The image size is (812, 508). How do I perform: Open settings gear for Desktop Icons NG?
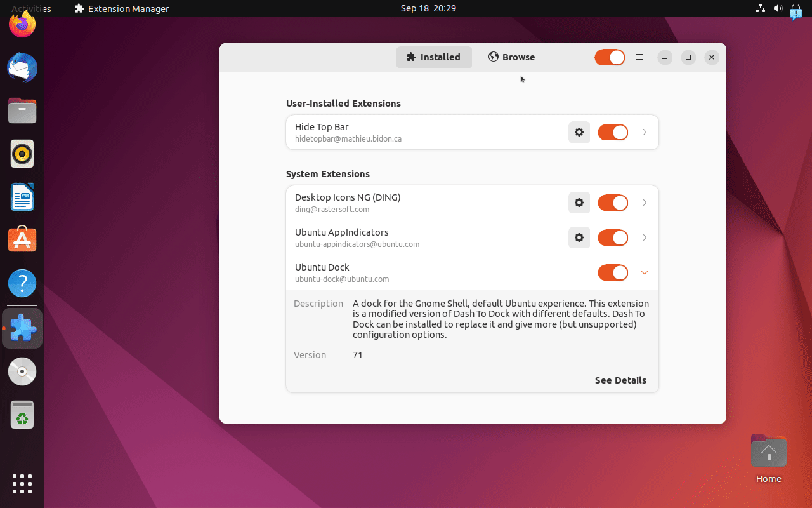pyautogui.click(x=579, y=203)
